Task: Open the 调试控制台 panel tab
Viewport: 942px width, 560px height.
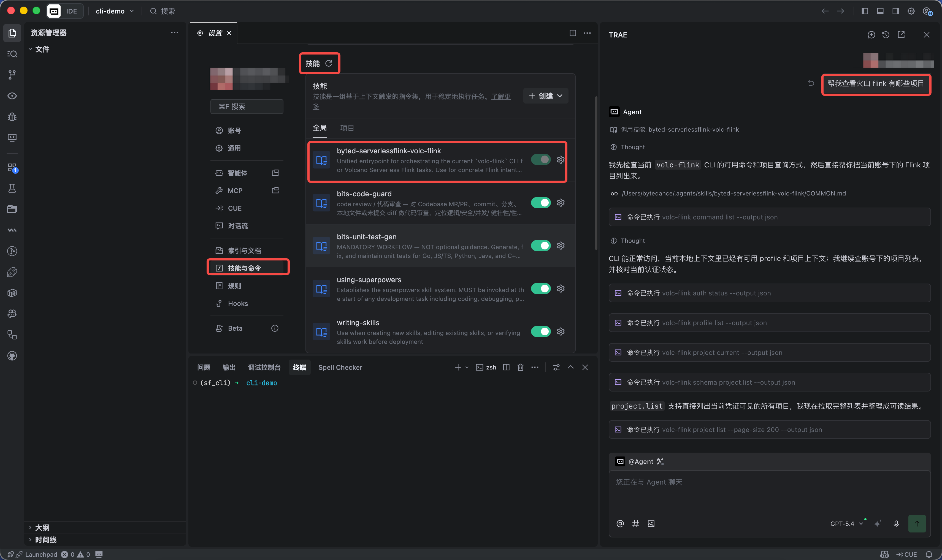Action: (264, 367)
